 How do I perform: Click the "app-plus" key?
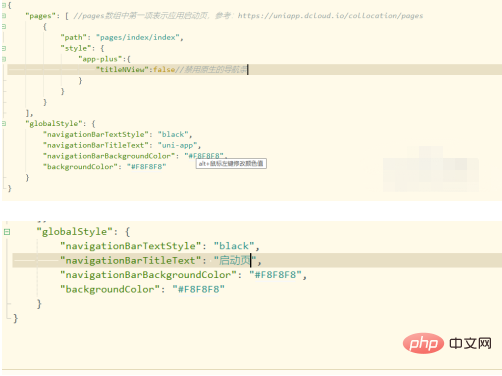pyautogui.click(x=100, y=59)
